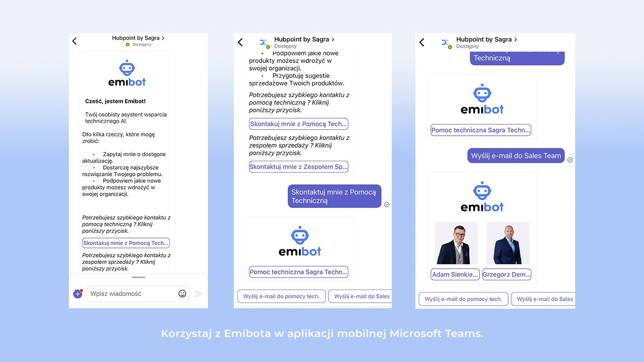
Task: Click the heading 'Cześć, jestem Emibot!'
Action: [116, 101]
